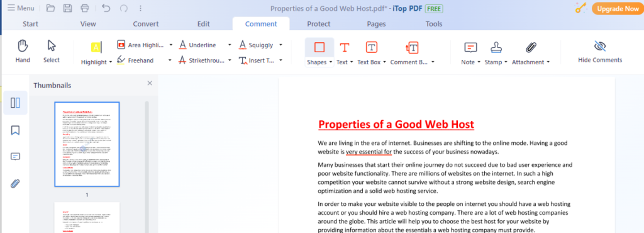Switch to the View tab

(x=88, y=24)
